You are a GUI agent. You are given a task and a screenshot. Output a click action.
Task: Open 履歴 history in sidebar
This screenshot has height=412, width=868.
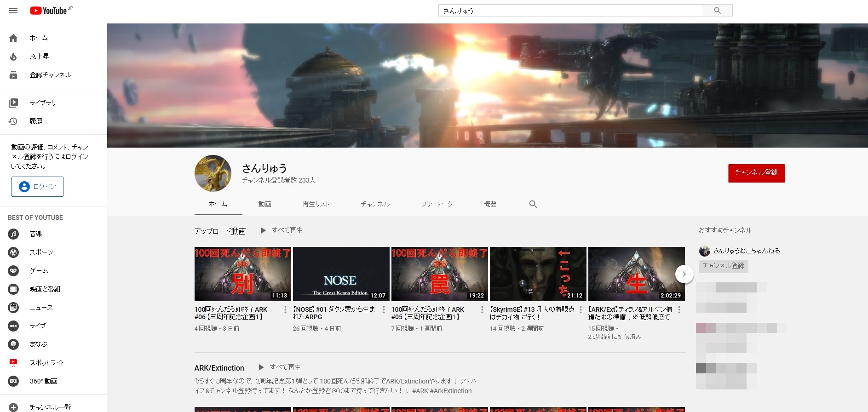click(x=53, y=121)
